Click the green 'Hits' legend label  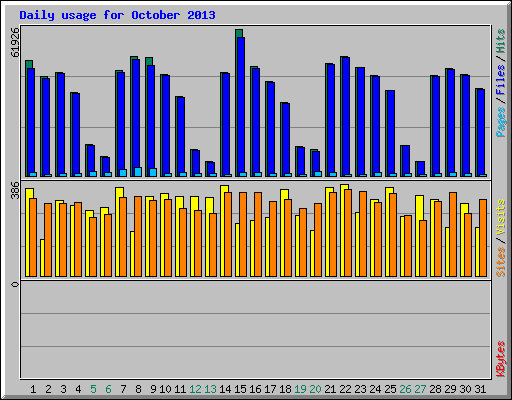click(x=500, y=41)
